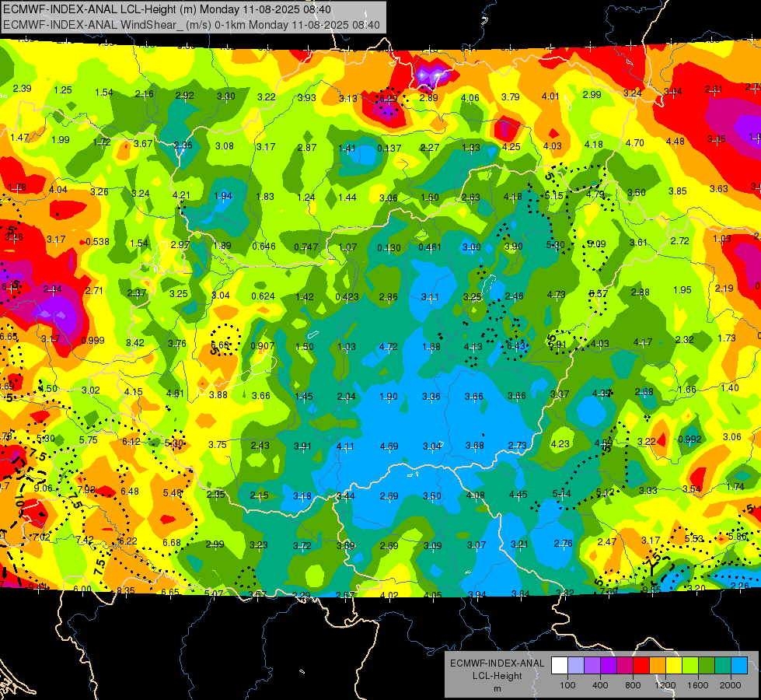761x700 pixels.
Task: Click the white legend swatch above 100
Action: click(x=560, y=666)
